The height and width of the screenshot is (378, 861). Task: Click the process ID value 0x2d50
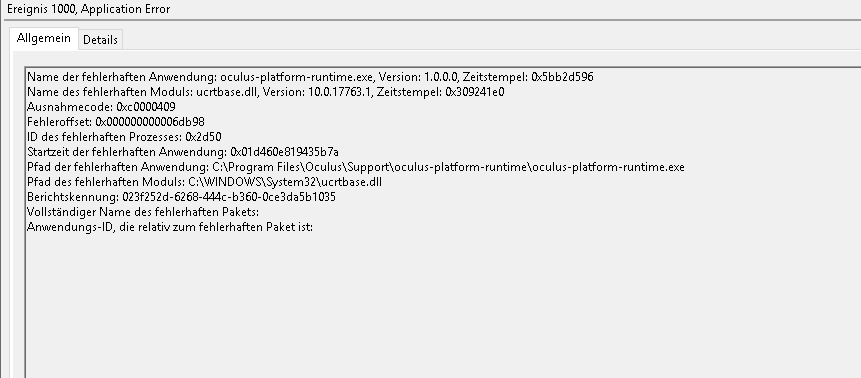[x=203, y=136]
